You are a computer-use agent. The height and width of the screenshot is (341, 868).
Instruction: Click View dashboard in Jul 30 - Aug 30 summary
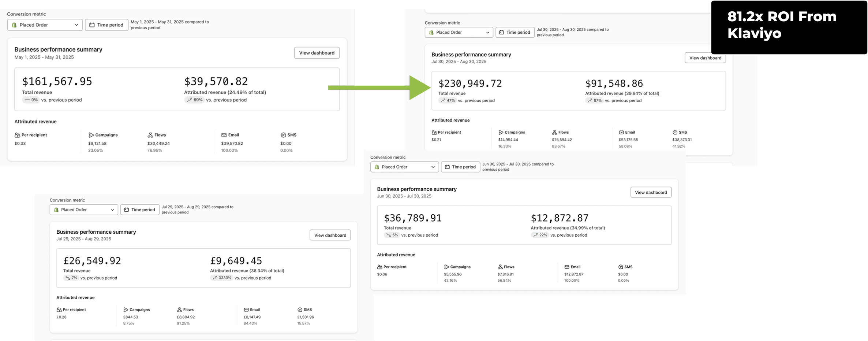point(706,58)
